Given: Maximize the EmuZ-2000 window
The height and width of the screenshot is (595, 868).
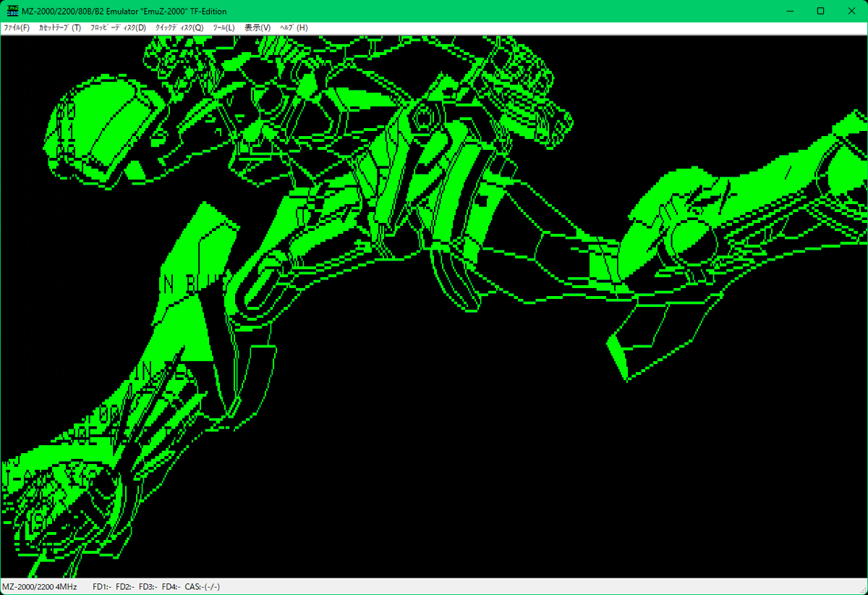Looking at the screenshot, I should pyautogui.click(x=820, y=11).
